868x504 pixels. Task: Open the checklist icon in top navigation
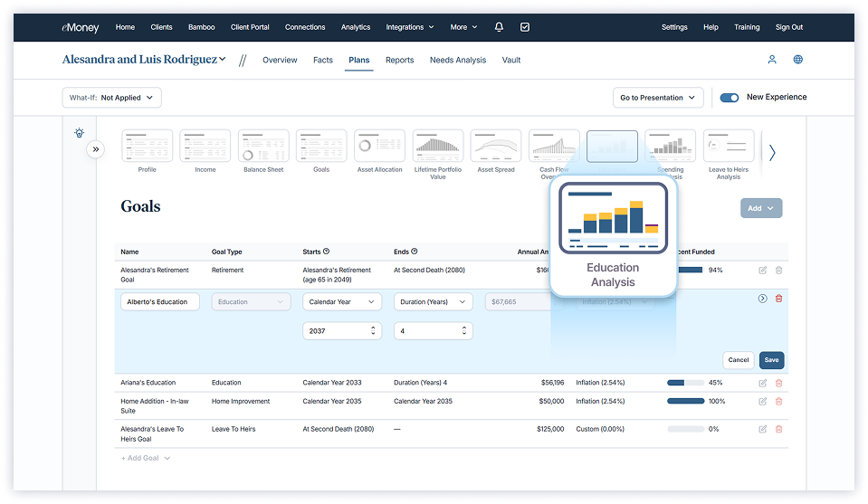click(525, 27)
